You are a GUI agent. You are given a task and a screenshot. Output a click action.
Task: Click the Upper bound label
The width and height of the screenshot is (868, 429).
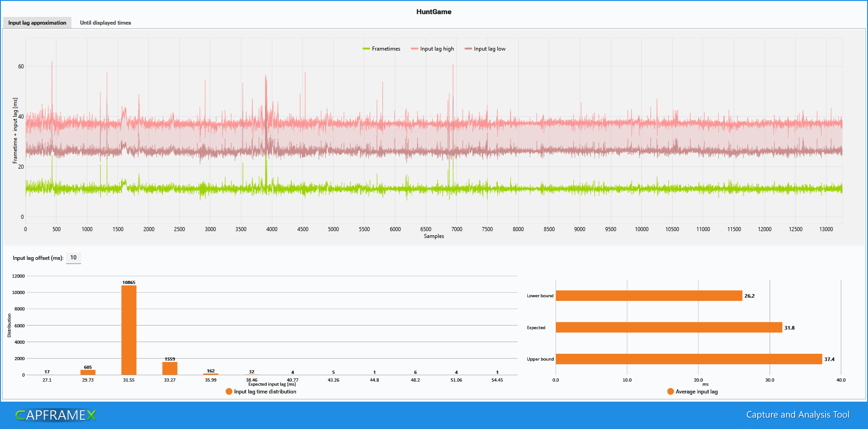click(540, 359)
